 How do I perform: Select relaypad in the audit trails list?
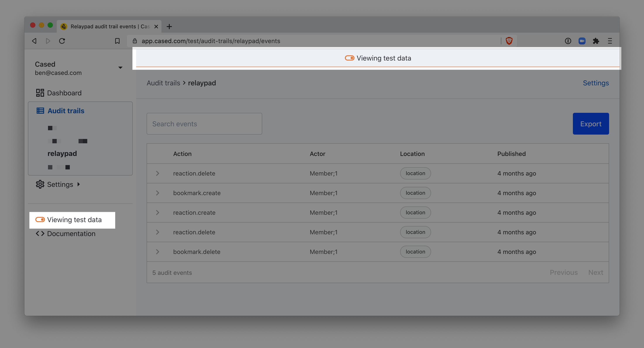(x=62, y=153)
